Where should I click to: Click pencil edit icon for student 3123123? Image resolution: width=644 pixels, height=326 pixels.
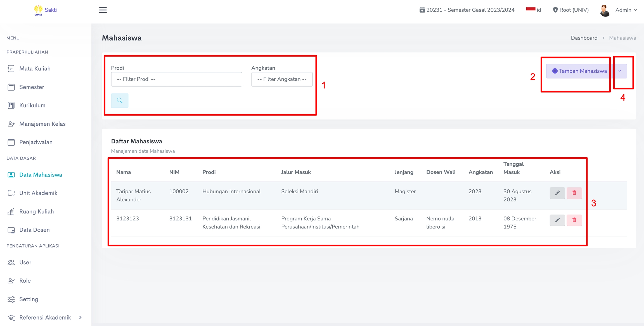click(557, 220)
